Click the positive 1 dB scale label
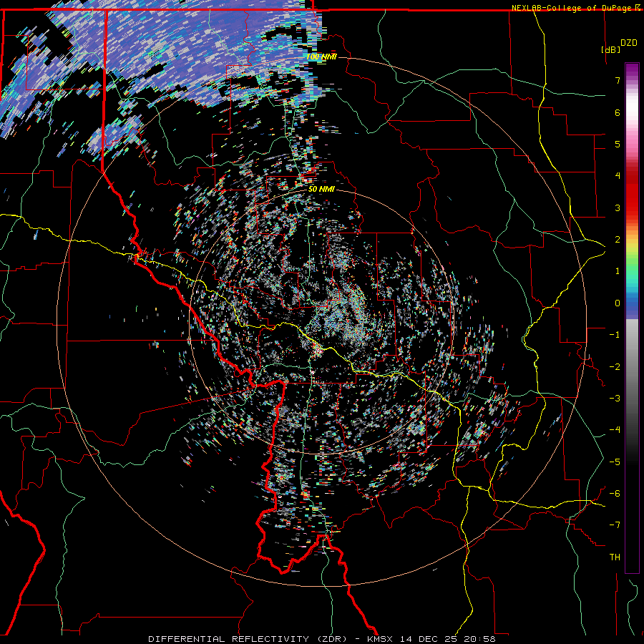This screenshot has height=644, width=644. click(x=618, y=271)
